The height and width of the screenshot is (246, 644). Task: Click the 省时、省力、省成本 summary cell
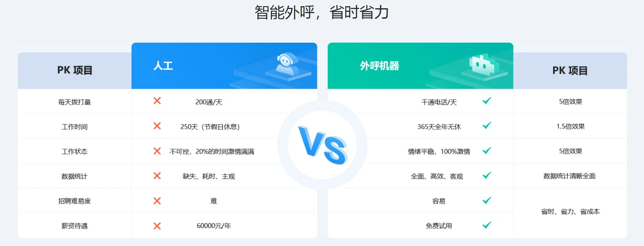(570, 212)
